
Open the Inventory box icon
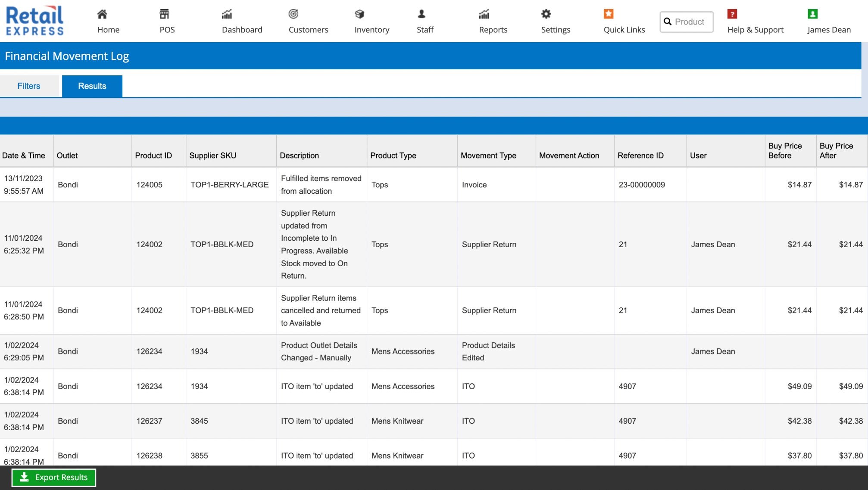(359, 14)
